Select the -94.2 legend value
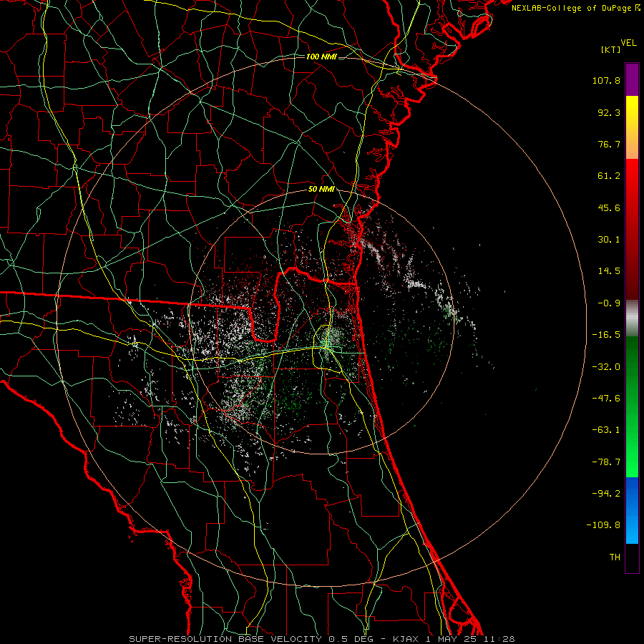This screenshot has width=644, height=644. coord(606,494)
